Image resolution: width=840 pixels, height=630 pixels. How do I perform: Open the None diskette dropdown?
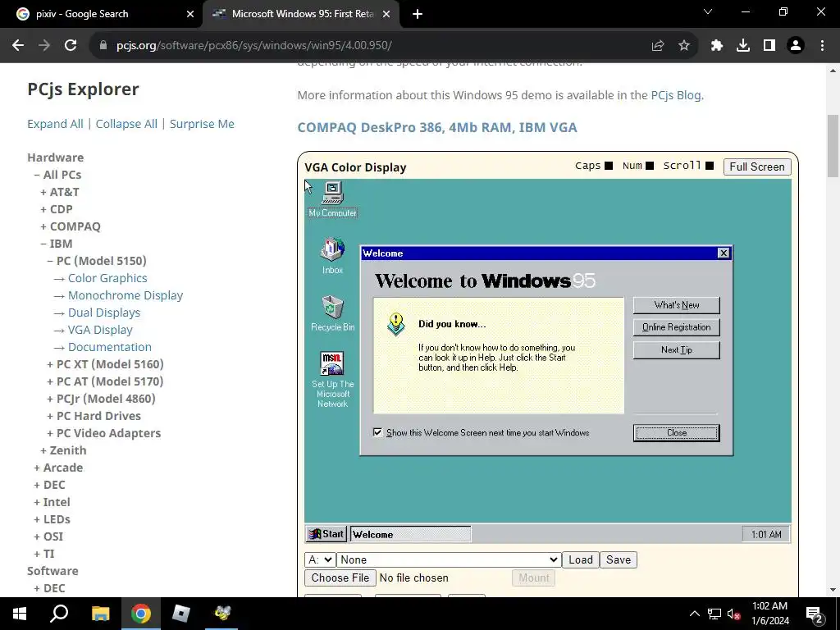(x=449, y=559)
